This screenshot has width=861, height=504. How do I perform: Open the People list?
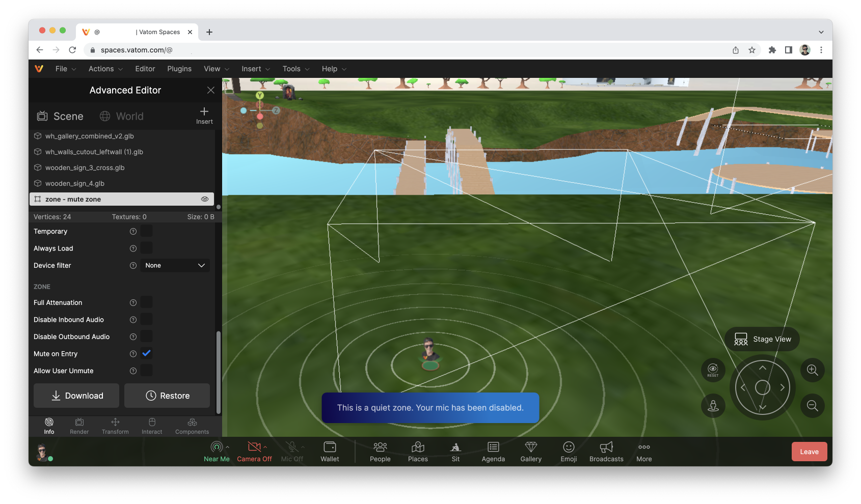(380, 452)
